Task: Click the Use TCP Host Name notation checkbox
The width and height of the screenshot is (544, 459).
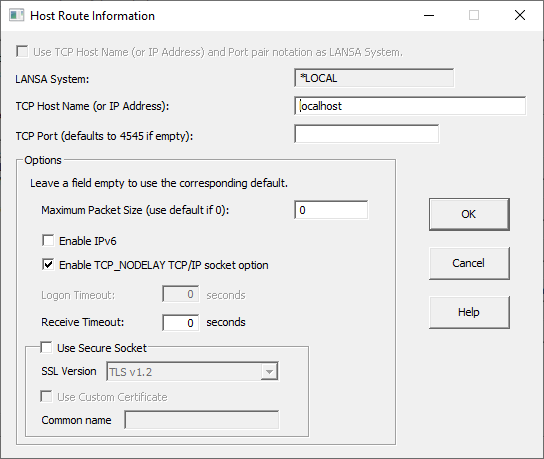Action: [x=22, y=52]
